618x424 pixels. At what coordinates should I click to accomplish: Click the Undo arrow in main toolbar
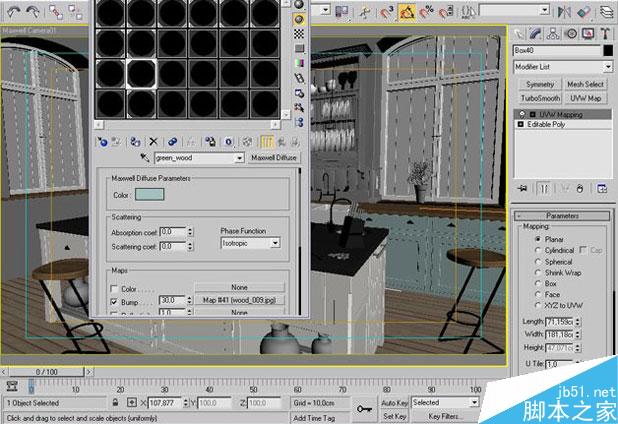point(14,12)
